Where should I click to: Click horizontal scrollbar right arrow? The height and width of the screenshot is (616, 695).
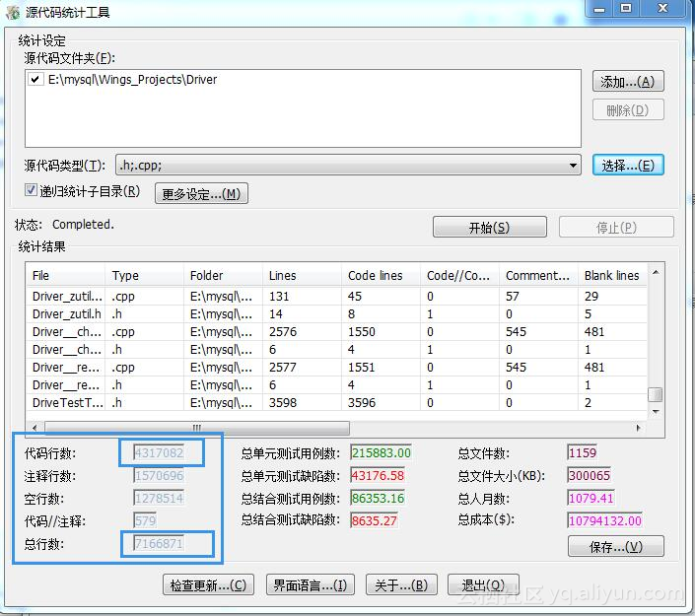pos(638,428)
